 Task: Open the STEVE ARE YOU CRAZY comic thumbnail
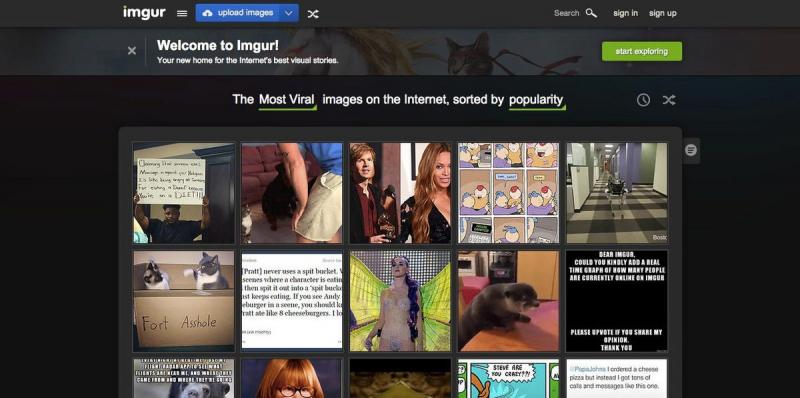coord(508,378)
